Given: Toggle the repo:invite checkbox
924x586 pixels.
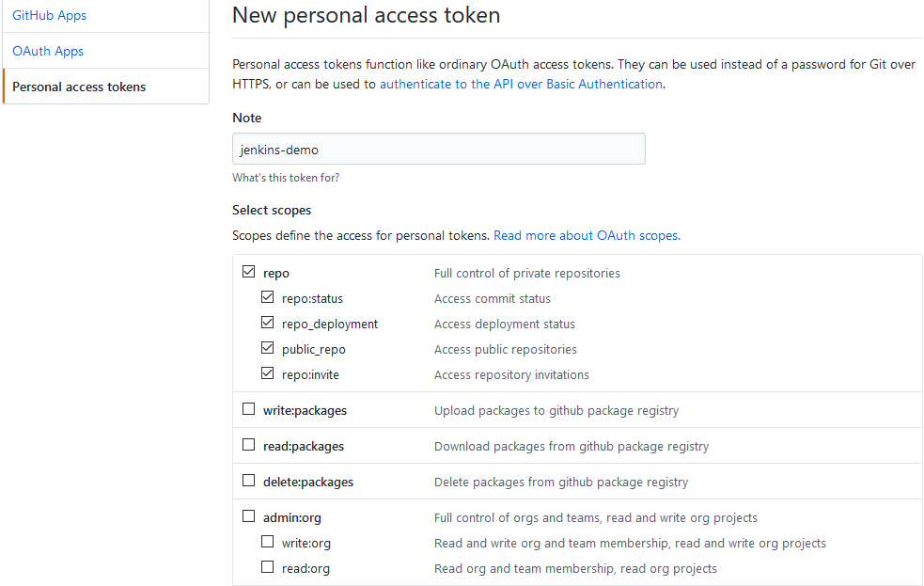Looking at the screenshot, I should [x=267, y=374].
